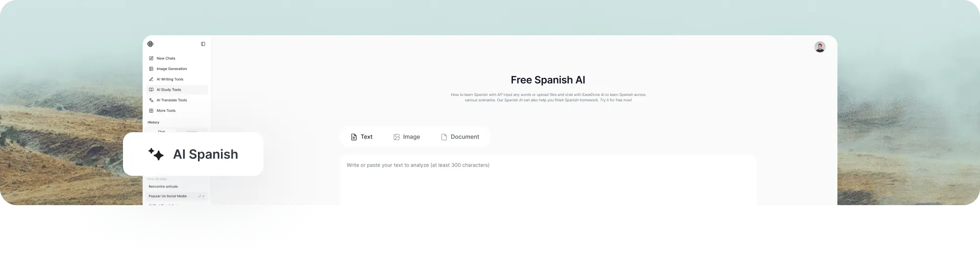The height and width of the screenshot is (259, 980).
Task: Click the AI Spanish label
Action: (205, 154)
